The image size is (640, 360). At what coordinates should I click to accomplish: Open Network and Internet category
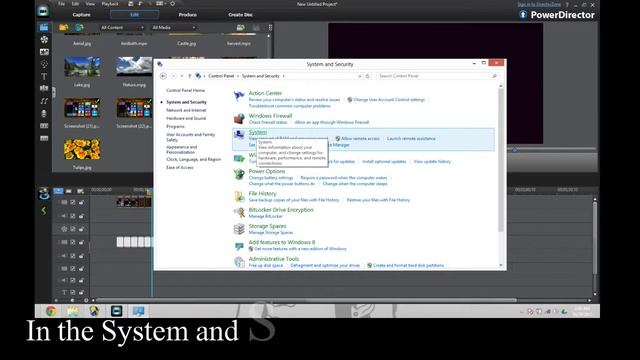186,110
